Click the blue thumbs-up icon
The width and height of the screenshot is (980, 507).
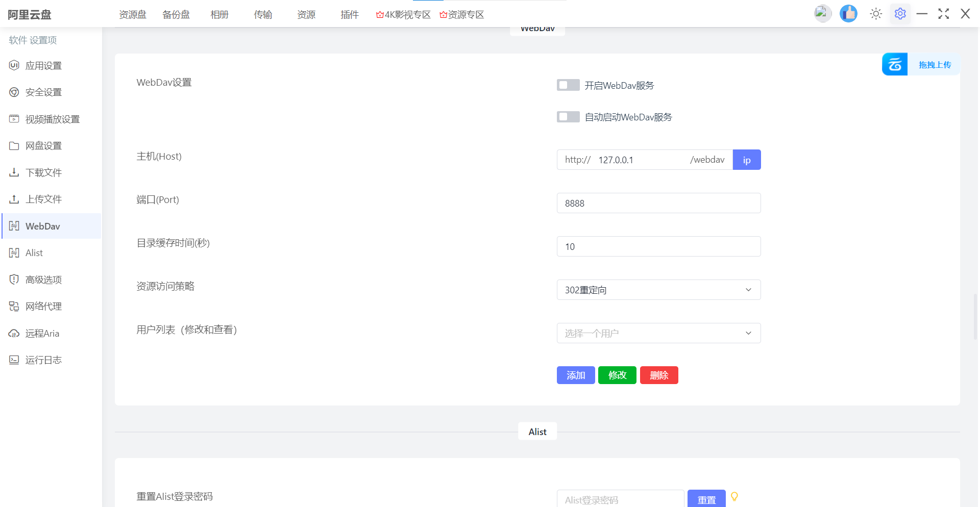[848, 13]
